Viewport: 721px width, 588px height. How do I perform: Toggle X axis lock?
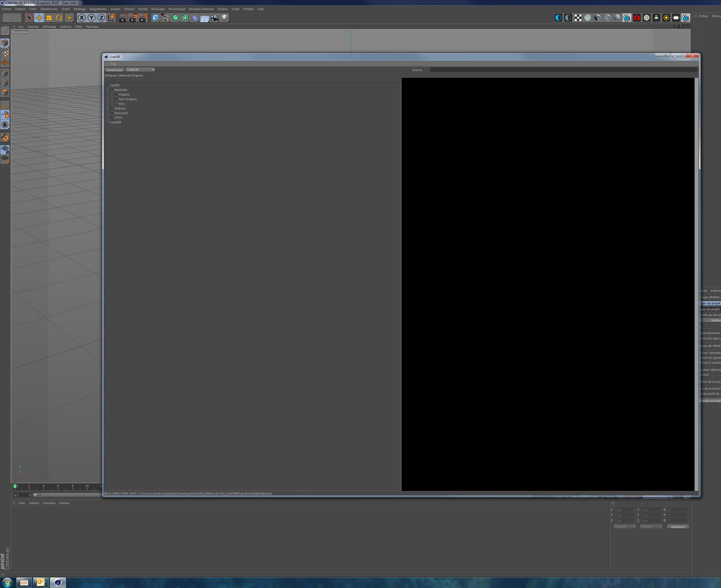point(82,18)
